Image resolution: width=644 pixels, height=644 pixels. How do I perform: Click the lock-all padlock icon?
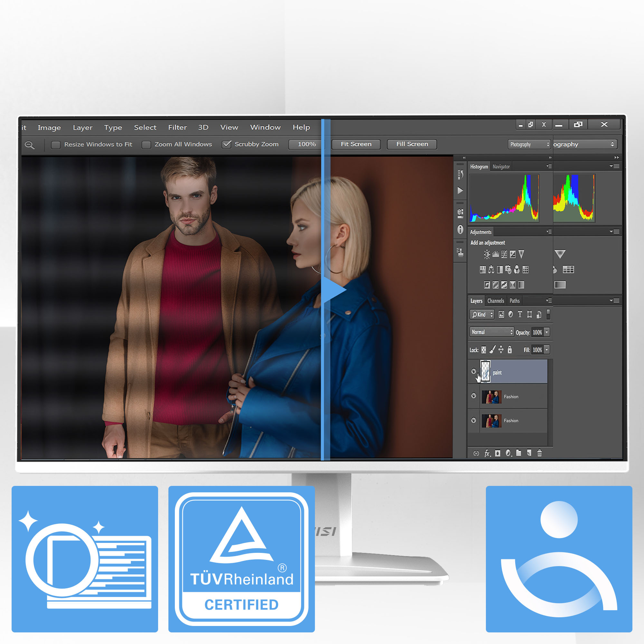coord(509,349)
